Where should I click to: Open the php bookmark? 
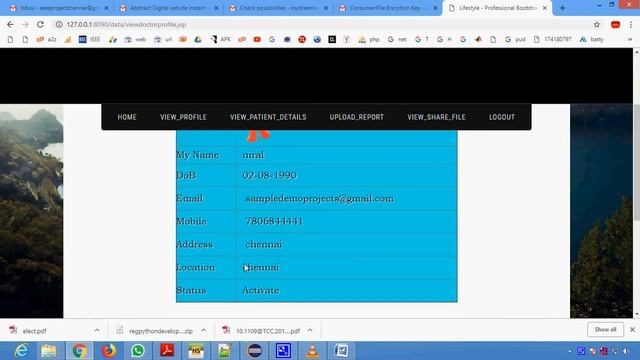coord(369,39)
